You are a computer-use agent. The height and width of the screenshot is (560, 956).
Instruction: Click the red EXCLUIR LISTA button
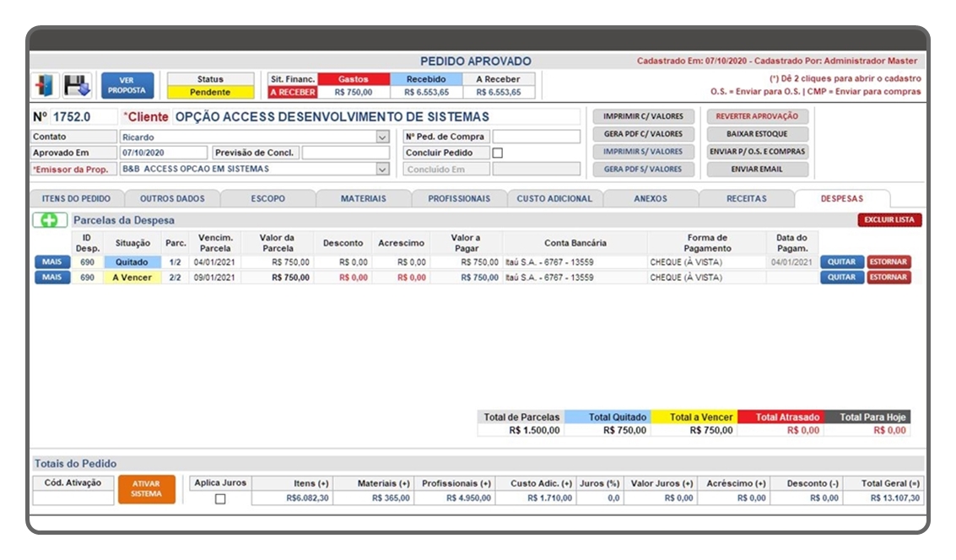tap(889, 220)
